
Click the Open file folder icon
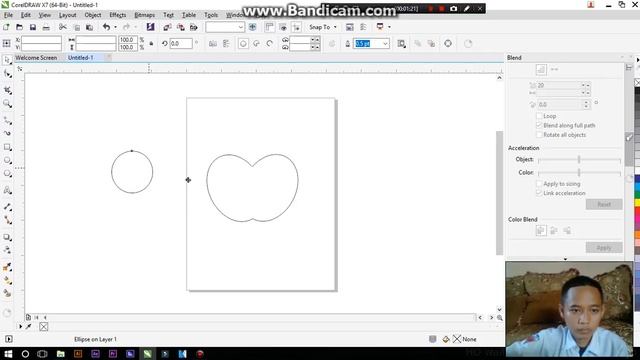click(x=19, y=27)
